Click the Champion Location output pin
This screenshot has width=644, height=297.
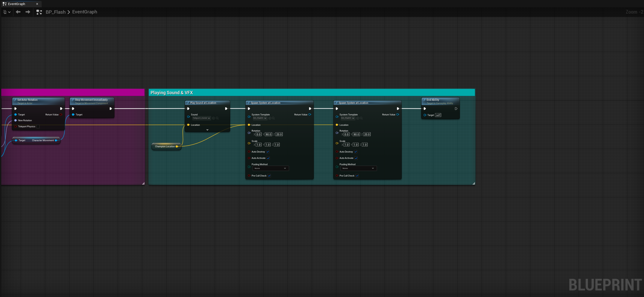pos(177,146)
